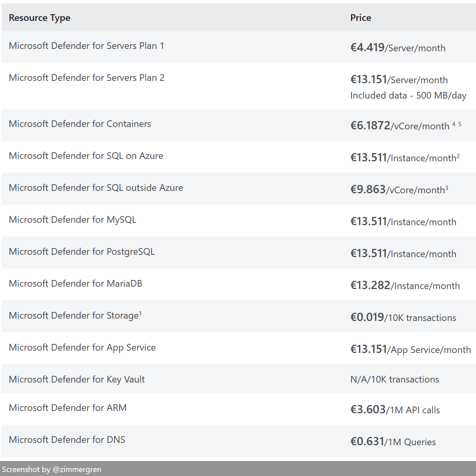Click the Microsoft Defender for SQL on Azure row
Screen dimensions: 476x476
point(86,156)
